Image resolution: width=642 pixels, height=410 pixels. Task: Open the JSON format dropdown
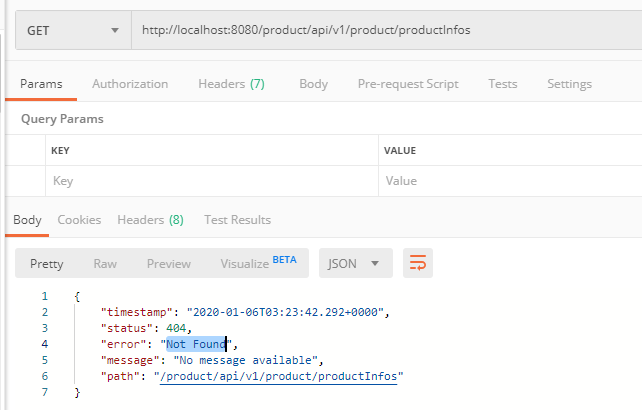[355, 263]
